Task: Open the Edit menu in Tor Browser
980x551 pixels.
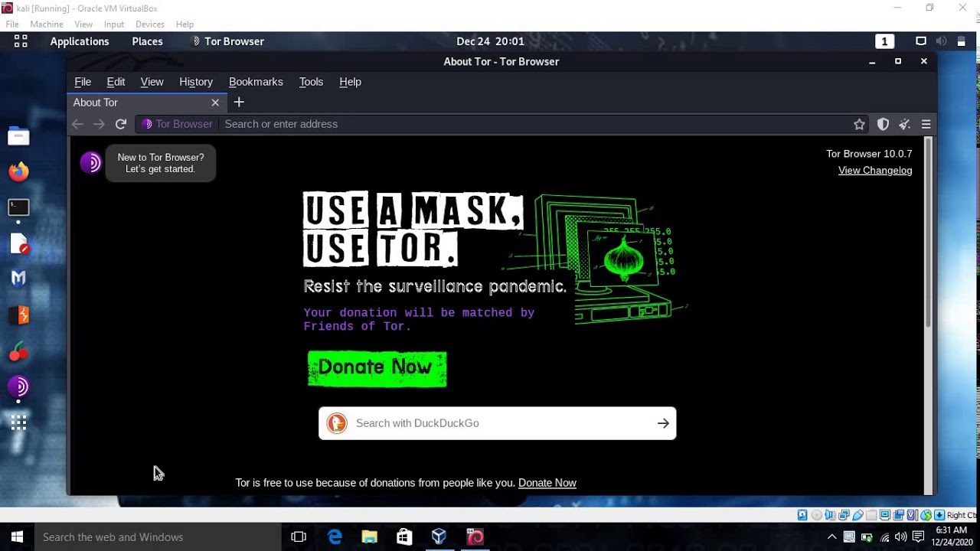Action: click(116, 82)
